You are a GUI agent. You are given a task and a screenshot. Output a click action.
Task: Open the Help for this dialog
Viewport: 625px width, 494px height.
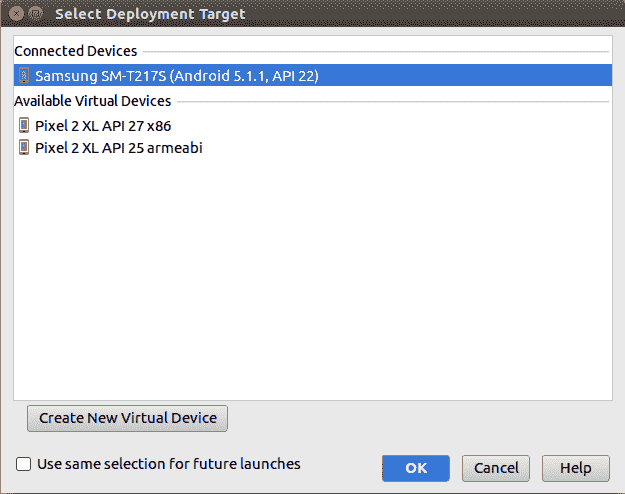(x=576, y=468)
